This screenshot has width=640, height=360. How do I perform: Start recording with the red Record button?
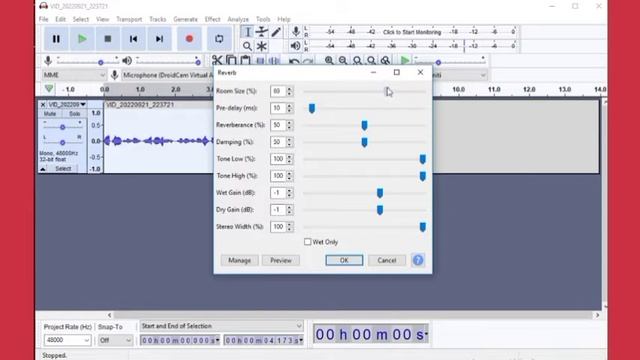[189, 39]
